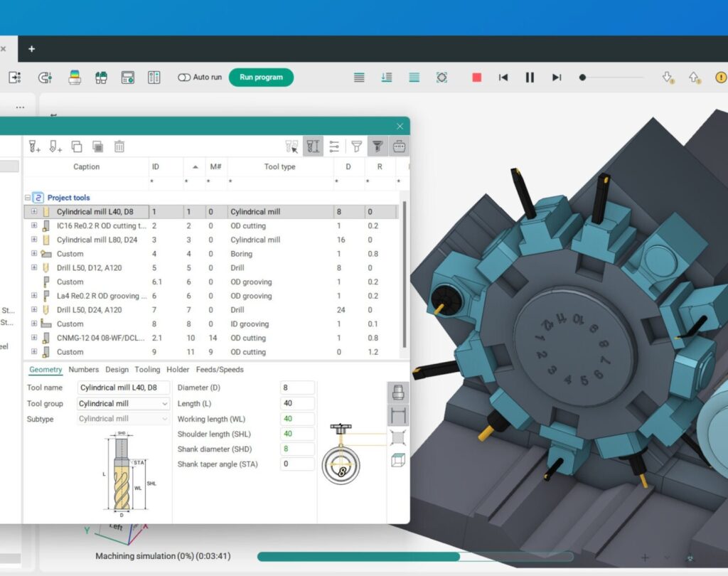Delete the selected tool with the trash icon
This screenshot has height=576, width=728.
(119, 146)
